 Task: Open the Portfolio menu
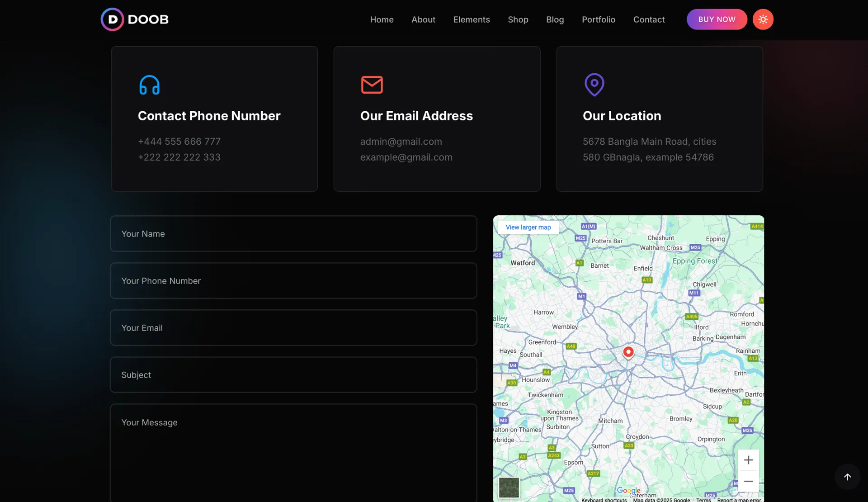pyautogui.click(x=598, y=19)
